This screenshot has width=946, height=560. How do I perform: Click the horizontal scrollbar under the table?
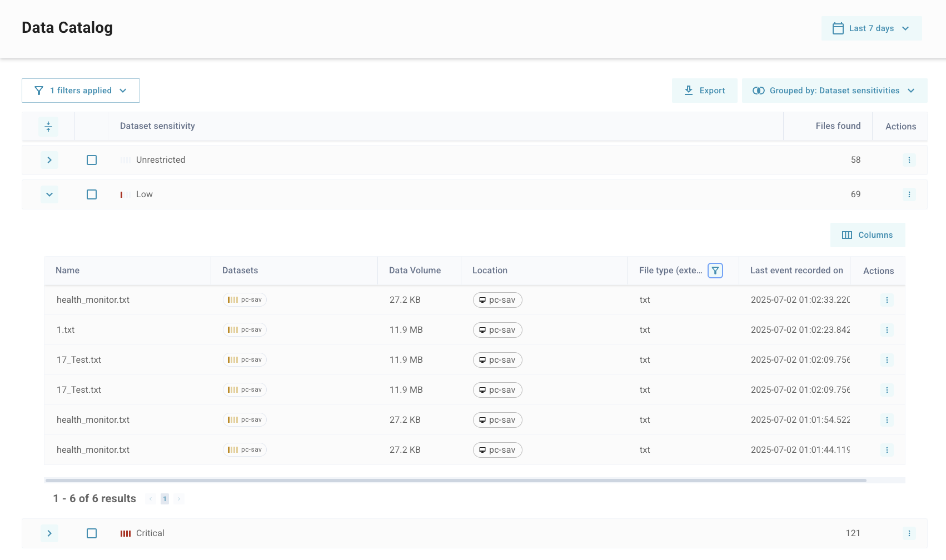[x=456, y=481]
